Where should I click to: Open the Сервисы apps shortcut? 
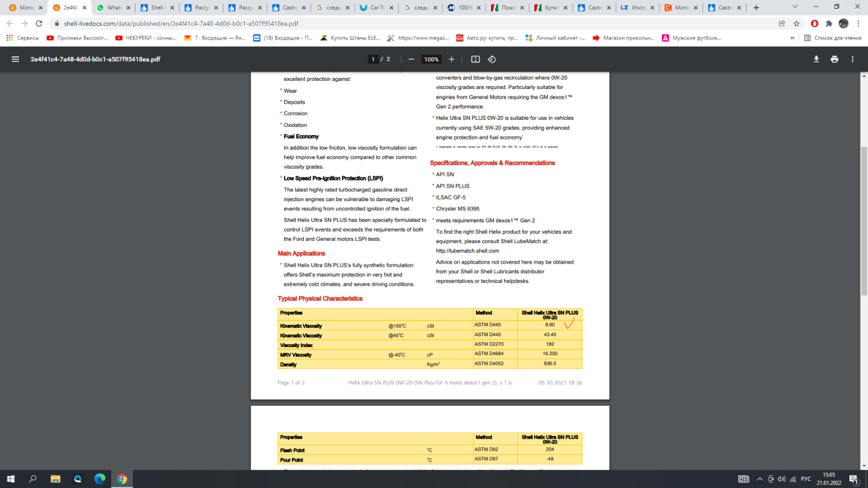[x=23, y=38]
